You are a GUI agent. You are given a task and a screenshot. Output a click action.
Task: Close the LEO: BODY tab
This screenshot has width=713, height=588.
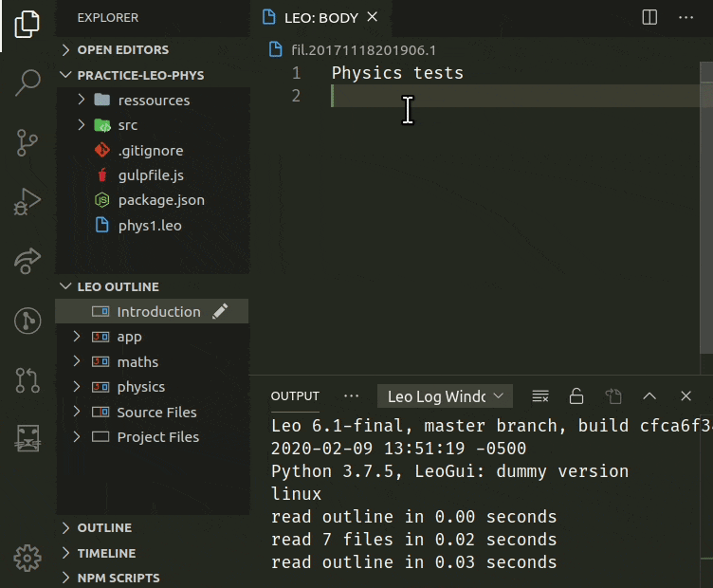[x=373, y=17]
